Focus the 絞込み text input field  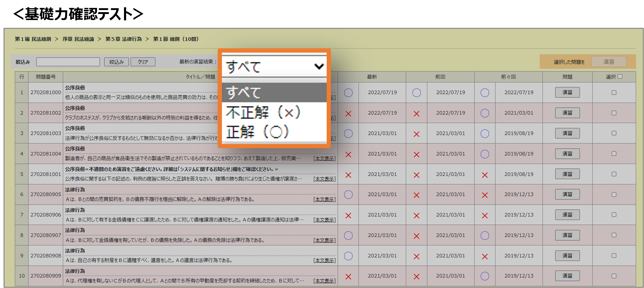[68, 62]
